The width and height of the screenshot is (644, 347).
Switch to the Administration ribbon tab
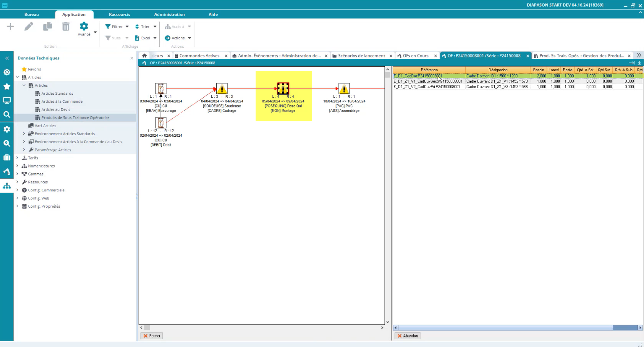(169, 14)
